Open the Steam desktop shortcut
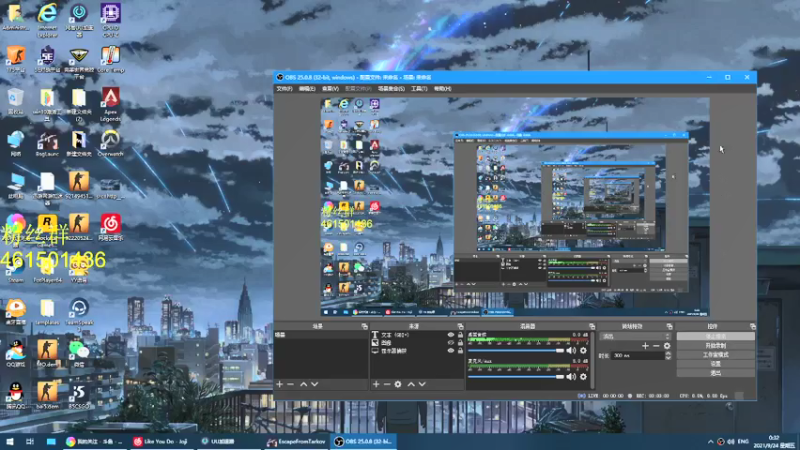Viewport: 800px width, 450px height. point(16,270)
